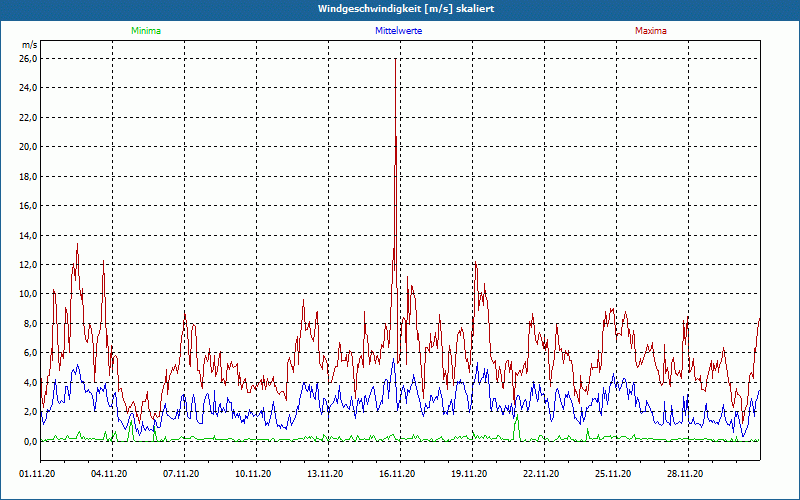Click the Windgeschwindigkeit chart title bar

pyautogui.click(x=400, y=9)
